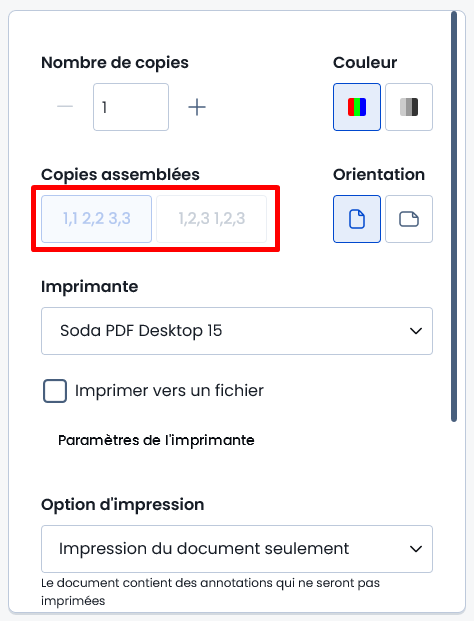474x621 pixels.
Task: Open the Imprimante dropdown showing Soda PDF Desktop 15
Action: point(237,331)
